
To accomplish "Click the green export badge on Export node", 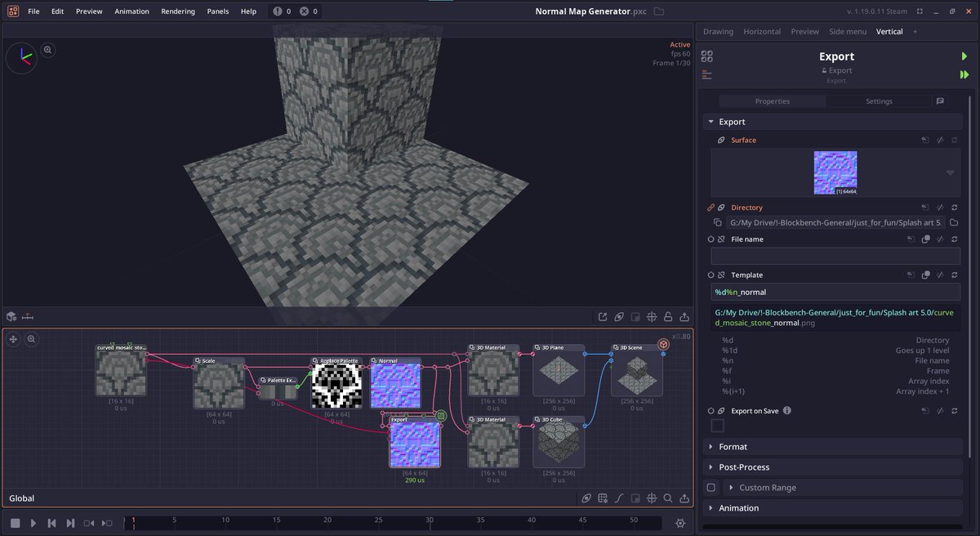I will 441,416.
